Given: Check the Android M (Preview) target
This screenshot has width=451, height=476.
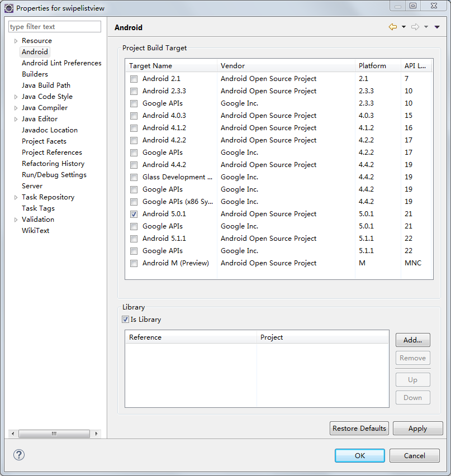Looking at the screenshot, I should pyautogui.click(x=134, y=263).
